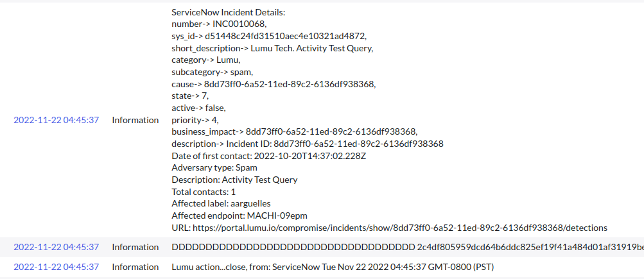
Task: Click the cause identifier line
Action: click(274, 84)
